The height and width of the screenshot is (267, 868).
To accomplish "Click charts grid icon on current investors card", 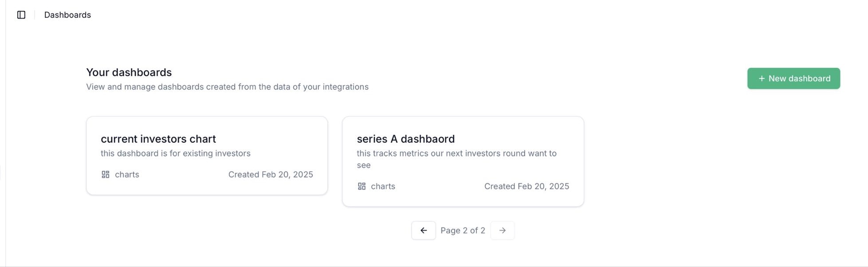I will point(106,174).
